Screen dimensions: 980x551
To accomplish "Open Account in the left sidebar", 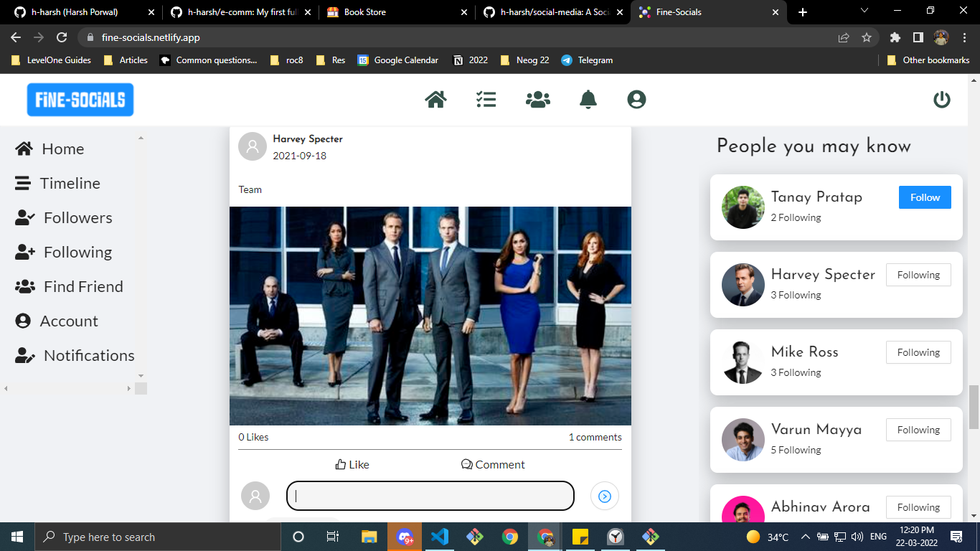I will click(57, 321).
